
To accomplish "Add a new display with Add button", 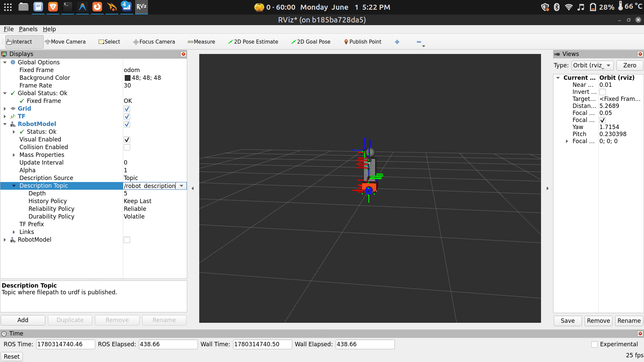I will (23, 320).
